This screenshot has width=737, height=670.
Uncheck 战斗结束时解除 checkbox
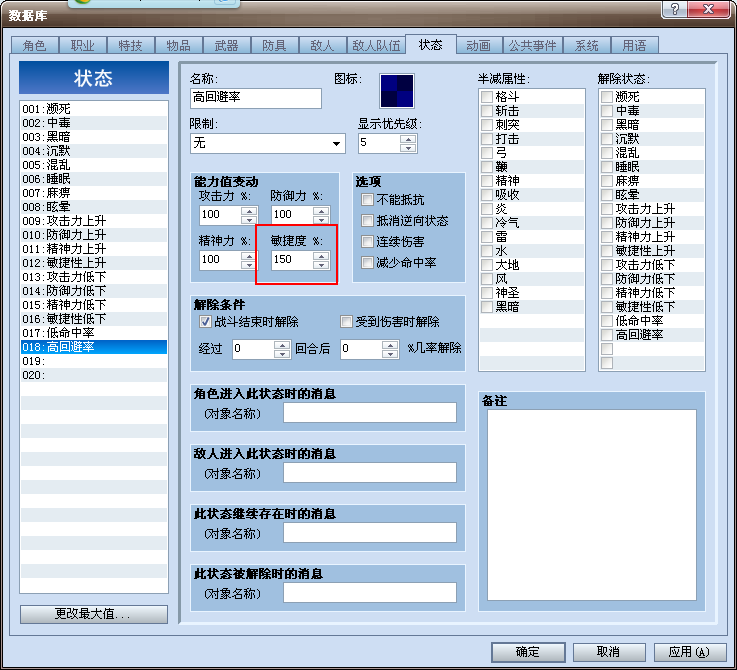(205, 322)
